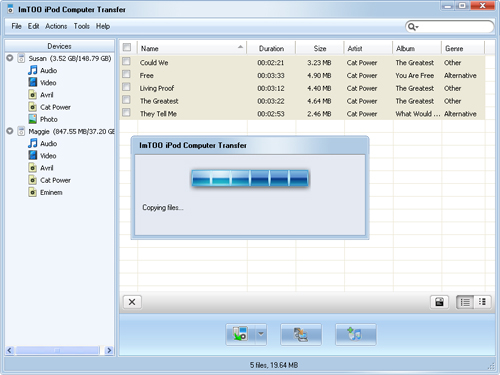The width and height of the screenshot is (500, 375).
Task: Collapse the Susan device tree
Action: click(10, 58)
